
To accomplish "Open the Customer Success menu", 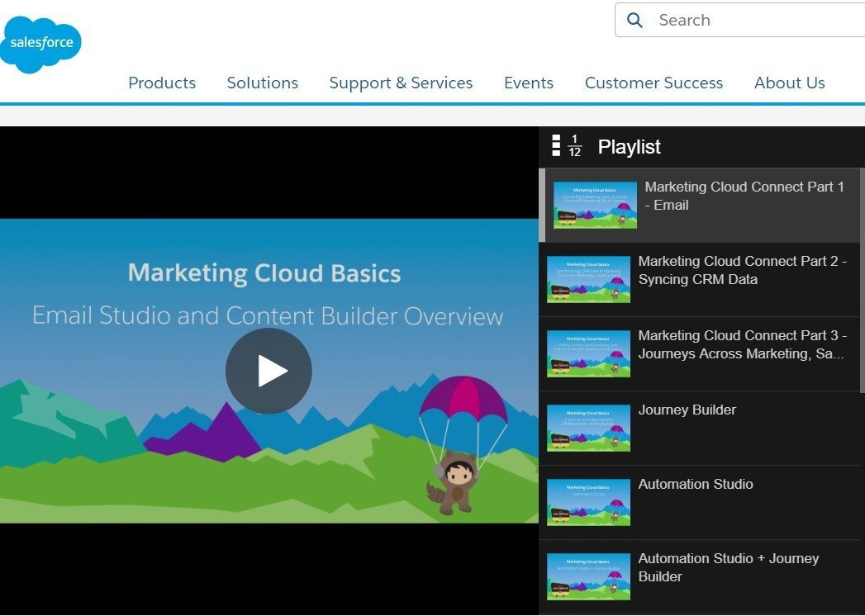I will pyautogui.click(x=654, y=83).
